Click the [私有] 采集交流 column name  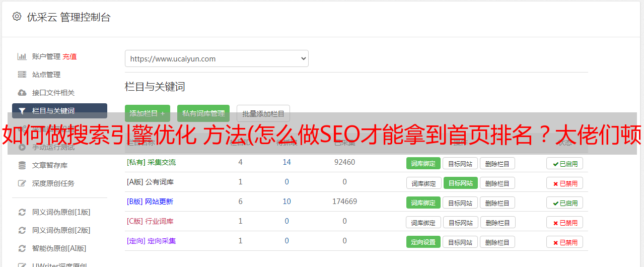click(151, 162)
